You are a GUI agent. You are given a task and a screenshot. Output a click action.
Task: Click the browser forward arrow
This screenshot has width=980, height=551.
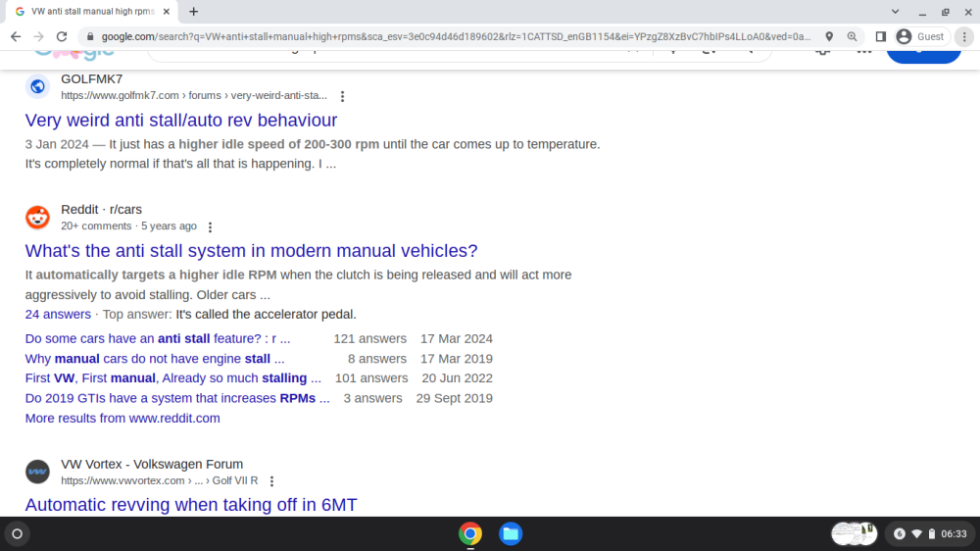pyautogui.click(x=39, y=37)
